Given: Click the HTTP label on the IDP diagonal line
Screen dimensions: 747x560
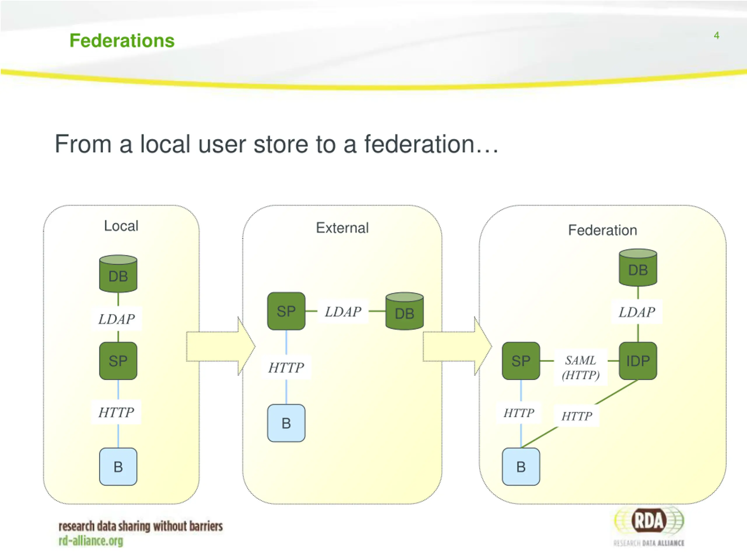Looking at the screenshot, I should (x=577, y=416).
